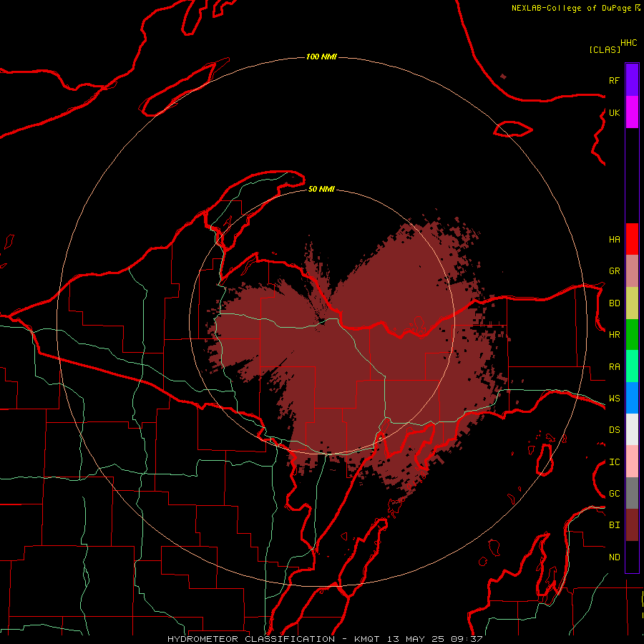644x644 pixels.
Task: Click the GC gray legend swatch
Action: click(x=632, y=493)
